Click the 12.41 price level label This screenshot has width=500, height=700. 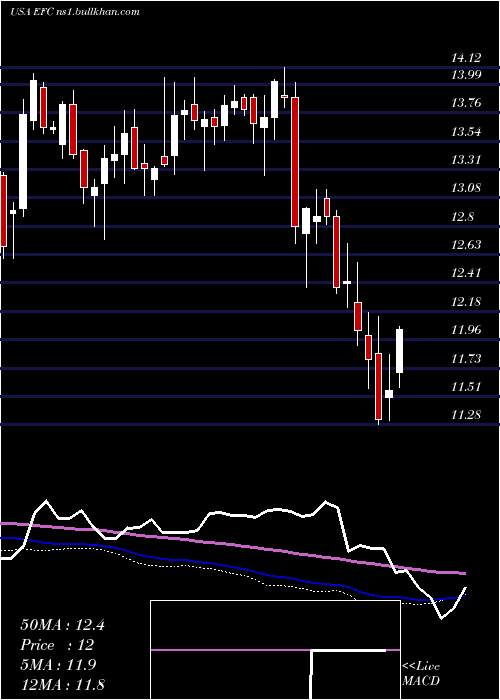coord(466,273)
